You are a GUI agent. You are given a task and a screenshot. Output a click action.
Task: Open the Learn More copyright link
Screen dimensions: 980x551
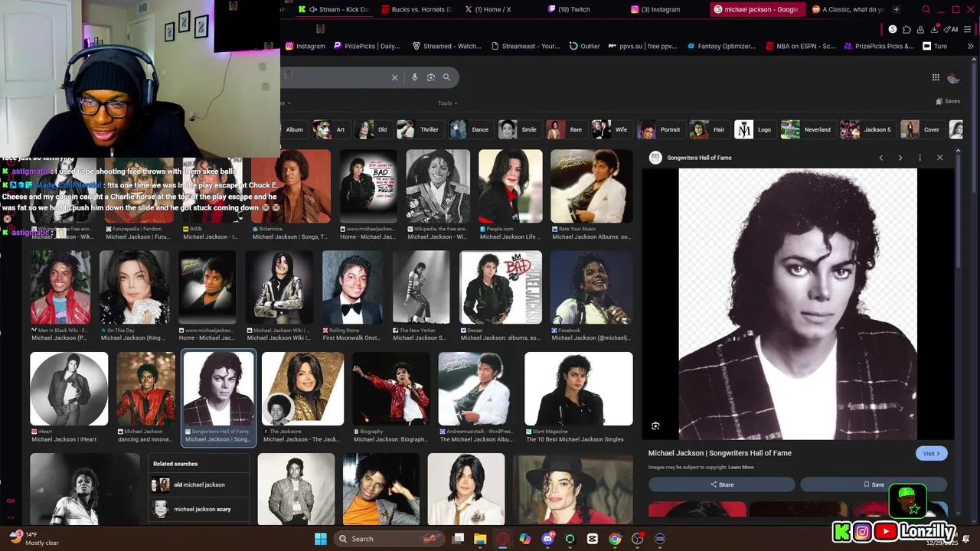(740, 468)
